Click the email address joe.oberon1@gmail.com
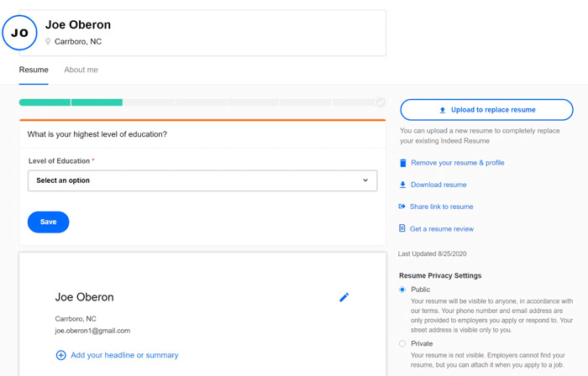 pyautogui.click(x=92, y=331)
